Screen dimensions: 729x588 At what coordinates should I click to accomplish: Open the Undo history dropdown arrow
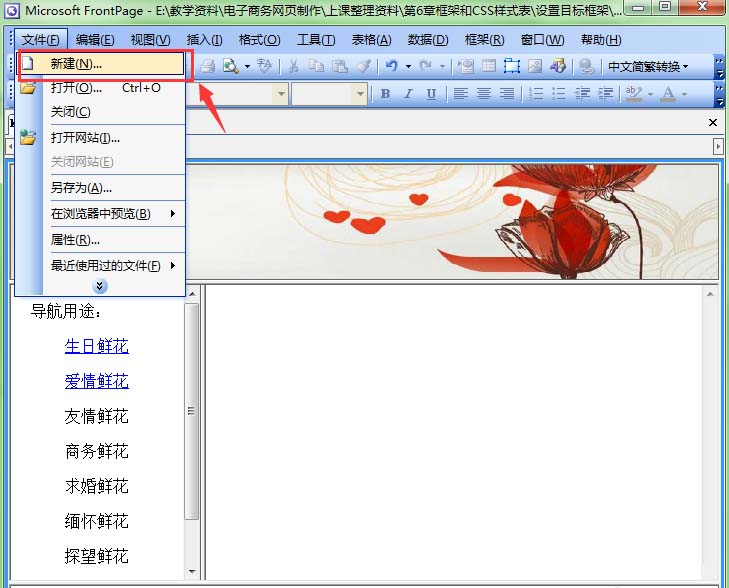click(408, 66)
